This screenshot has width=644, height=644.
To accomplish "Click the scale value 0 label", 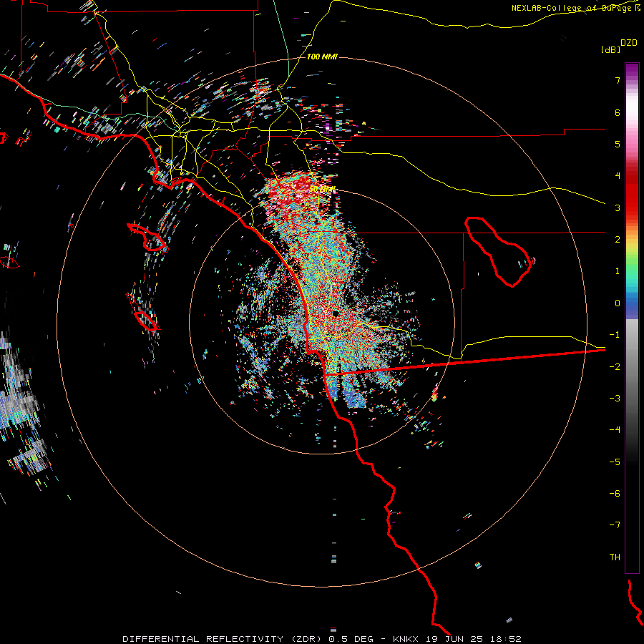I will click(x=618, y=303).
